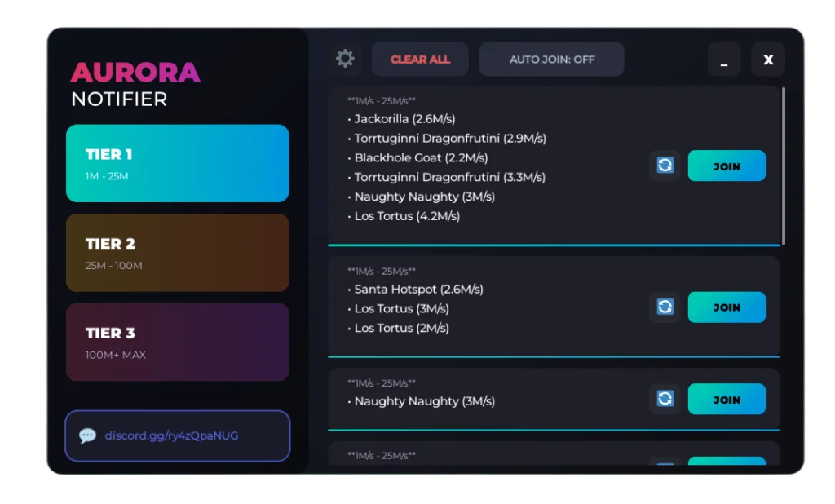The image size is (835, 504).
Task: Refresh the Santa Hotspot alert
Action: (x=665, y=307)
